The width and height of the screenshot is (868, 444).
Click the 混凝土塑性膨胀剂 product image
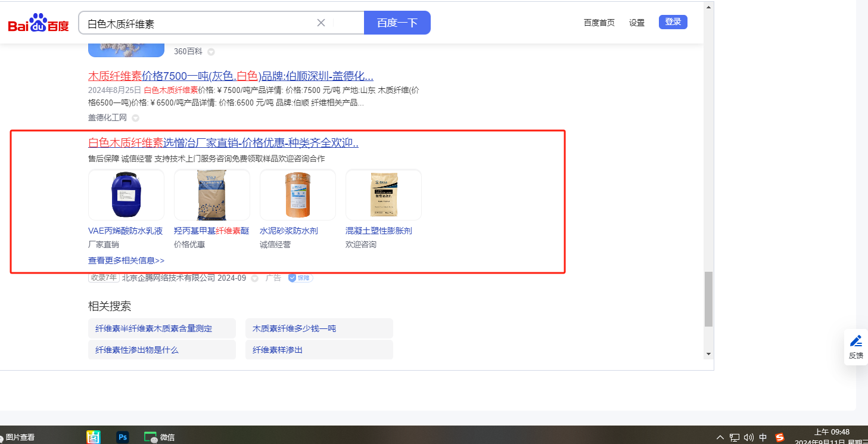(384, 195)
